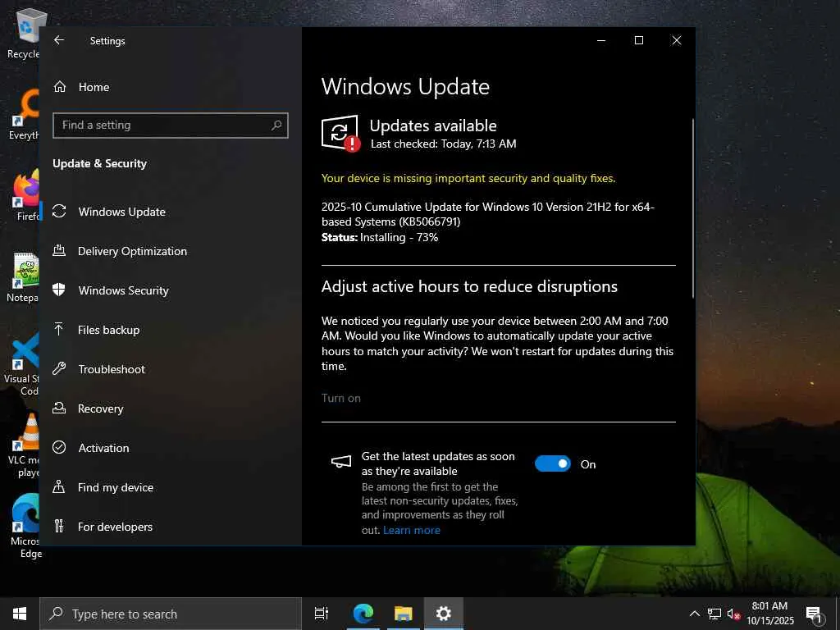Open File Explorer from the taskbar
Screen dimensions: 840x630
[404, 614]
